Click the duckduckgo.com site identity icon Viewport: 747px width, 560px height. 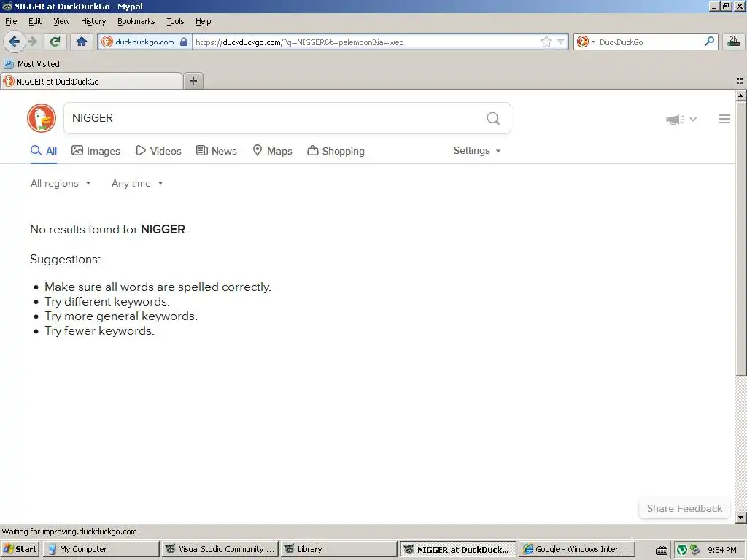[x=107, y=42]
